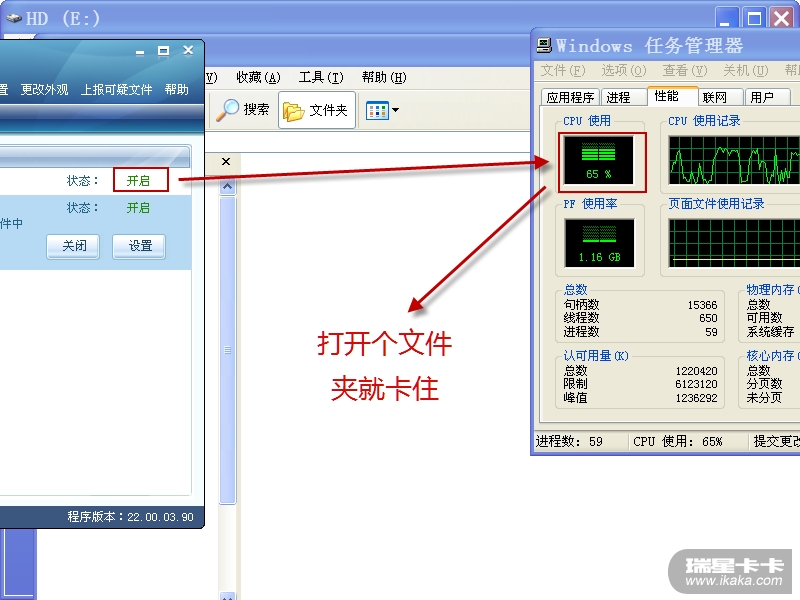Screen dimensions: 800x600
Task: Click commit limit value 6123120
Action: click(x=696, y=384)
